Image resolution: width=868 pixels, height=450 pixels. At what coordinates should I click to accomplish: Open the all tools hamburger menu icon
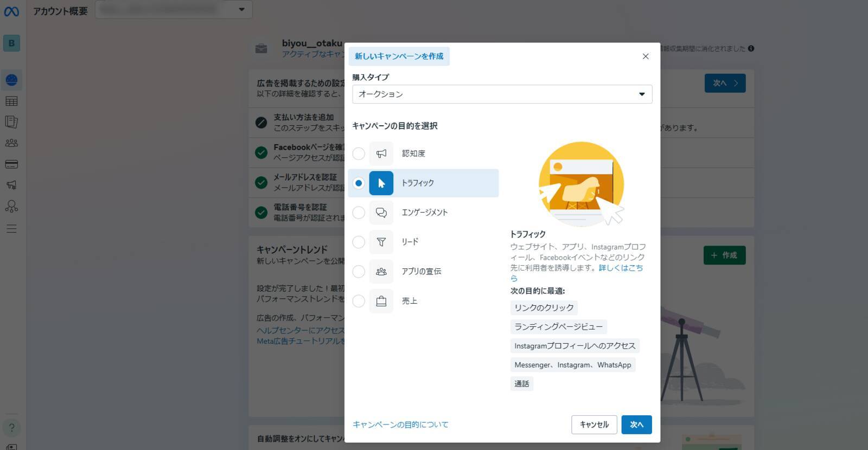(x=11, y=229)
